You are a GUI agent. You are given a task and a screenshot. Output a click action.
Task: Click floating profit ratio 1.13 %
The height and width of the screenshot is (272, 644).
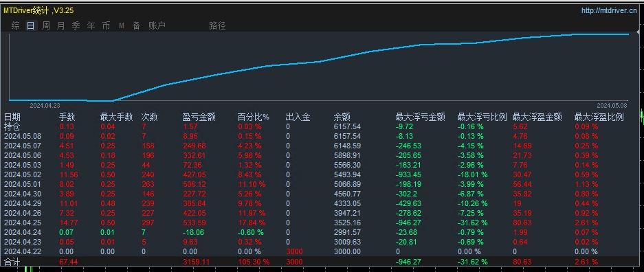[586, 184]
